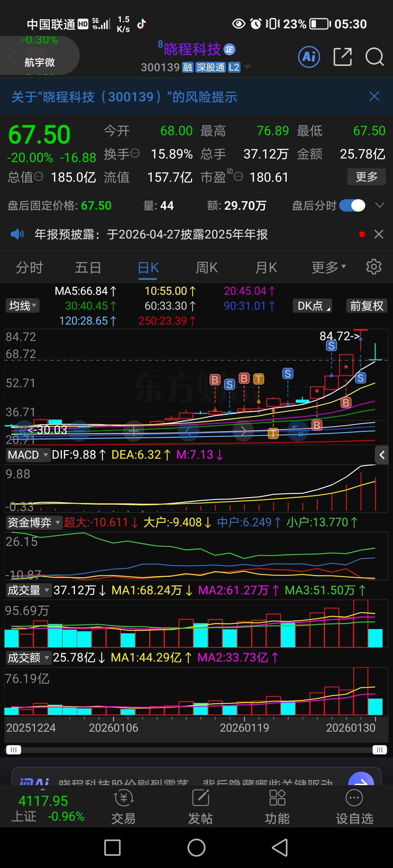Viewport: 393px width, 868px height.
Task: Tap 年报预披露 announcement text
Action: pyautogui.click(x=151, y=234)
